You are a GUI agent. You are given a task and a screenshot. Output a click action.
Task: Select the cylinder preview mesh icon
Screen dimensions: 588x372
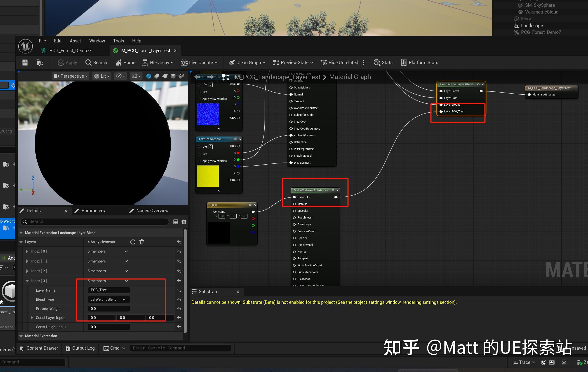point(157,76)
